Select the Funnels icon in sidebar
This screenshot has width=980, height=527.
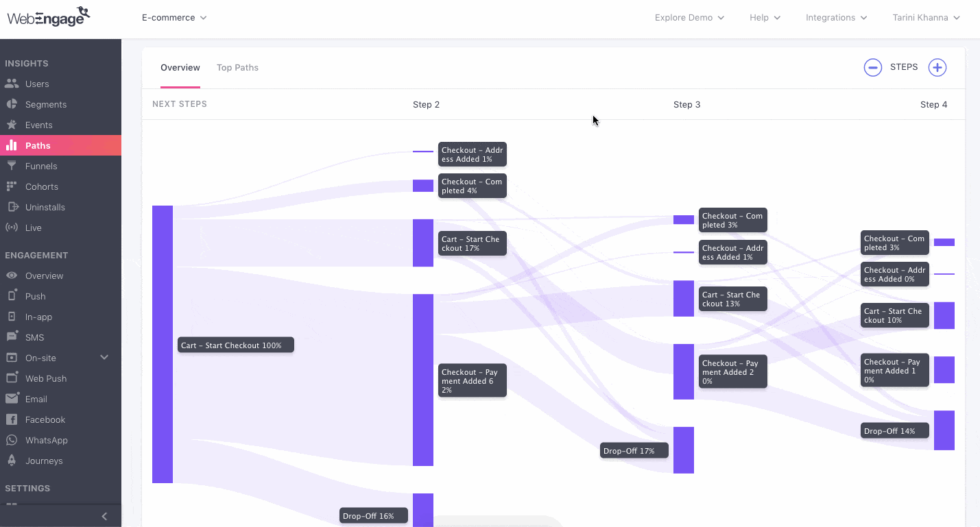point(11,166)
